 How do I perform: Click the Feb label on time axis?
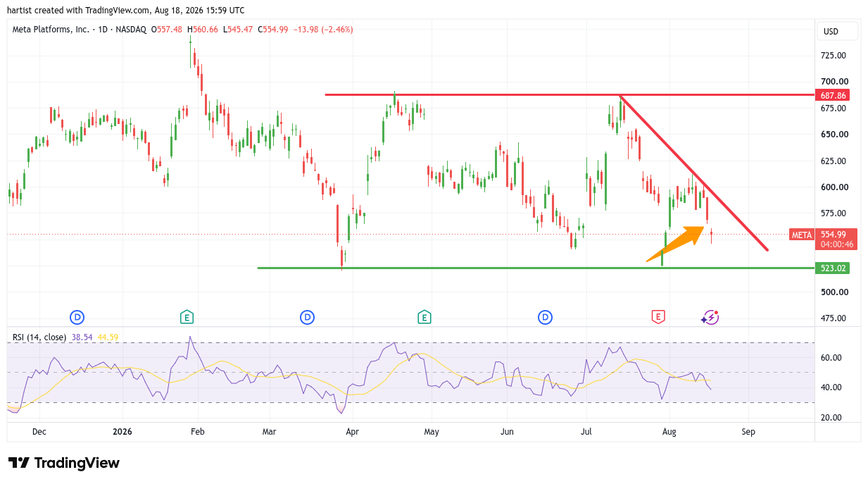coord(198,432)
